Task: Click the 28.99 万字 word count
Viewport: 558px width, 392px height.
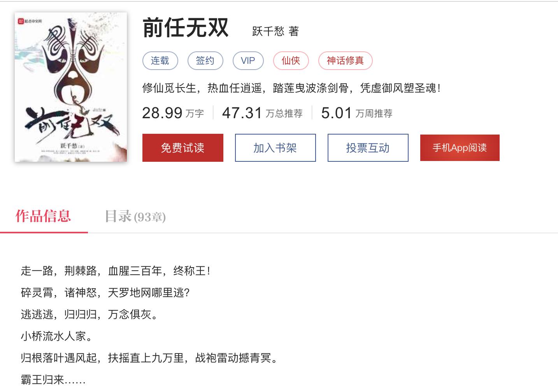Action: pos(173,113)
